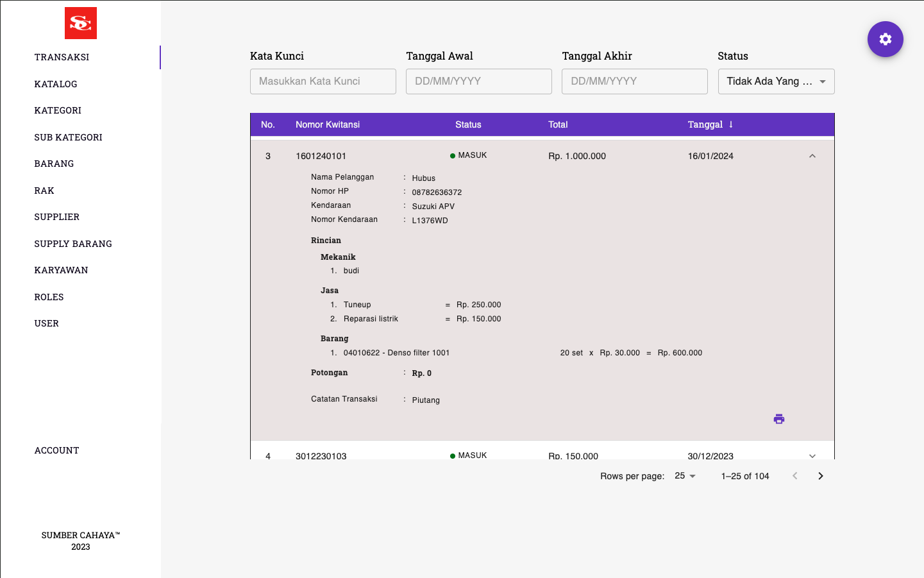Click the previous page arrow

794,476
